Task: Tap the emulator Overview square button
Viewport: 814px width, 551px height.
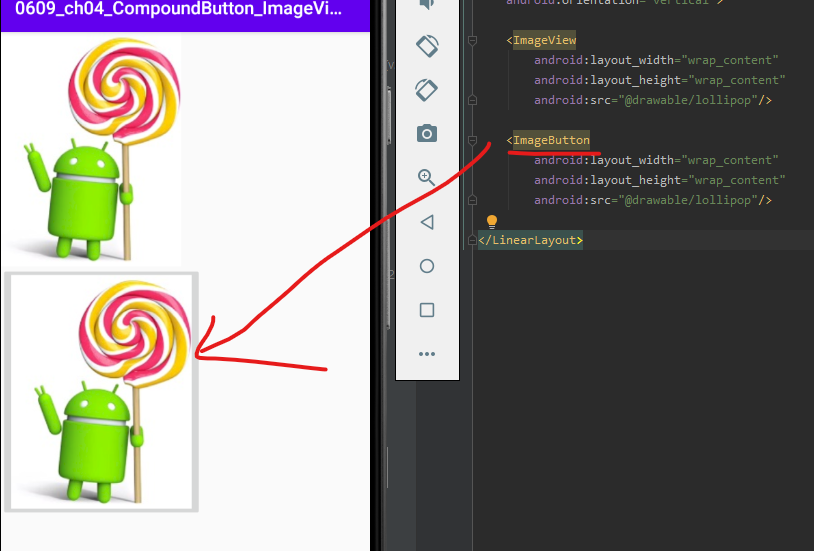Action: click(427, 310)
